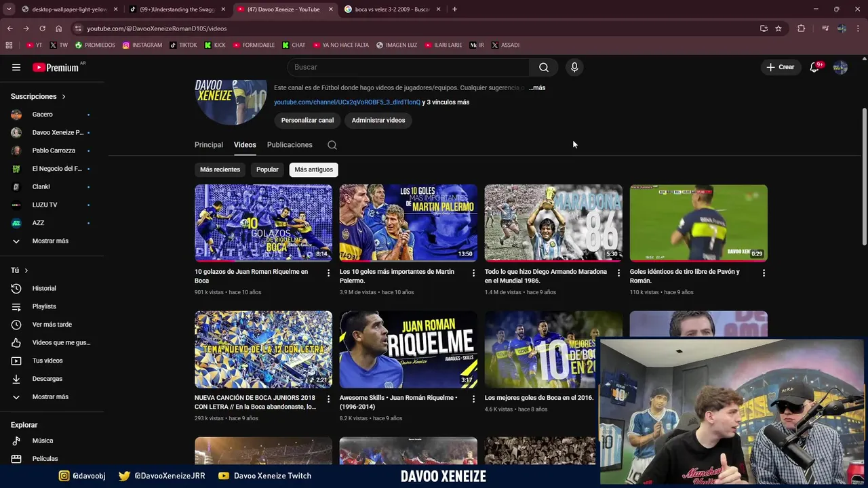868x488 pixels.
Task: Click the YouTube Premium logo
Action: (x=56, y=67)
